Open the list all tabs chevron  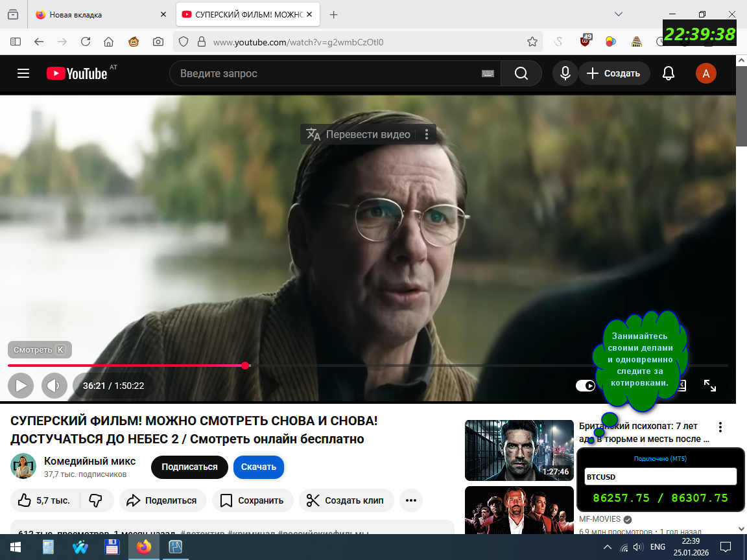click(x=619, y=14)
